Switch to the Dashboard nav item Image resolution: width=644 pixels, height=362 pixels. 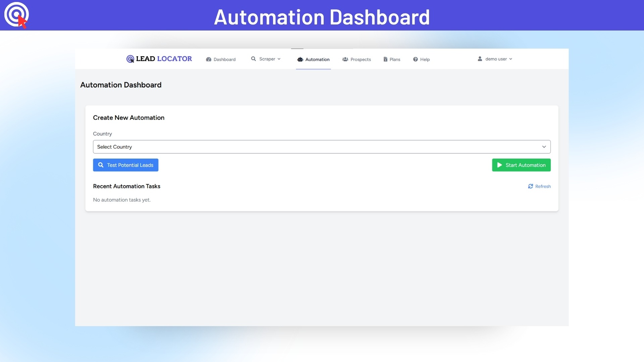224,59
